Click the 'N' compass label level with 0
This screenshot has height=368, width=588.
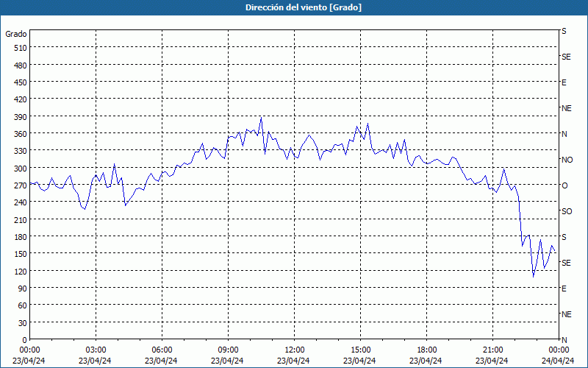coord(564,340)
